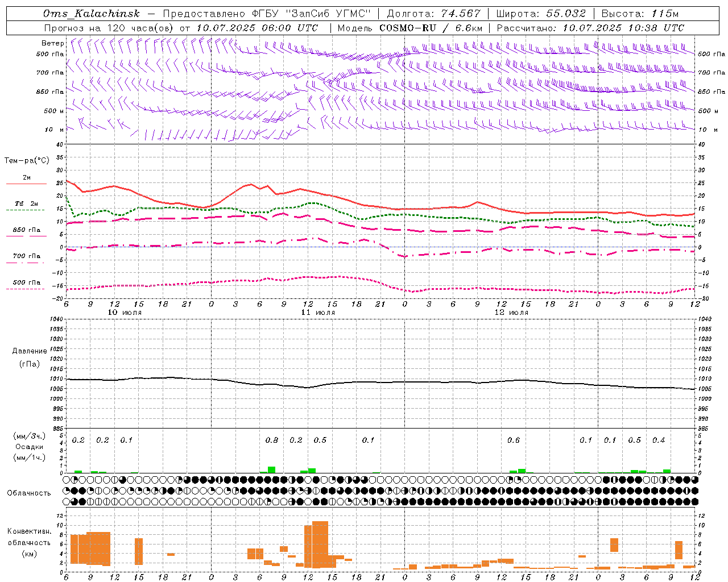Click the Модель COSMO-RU / 6.6км label
Viewport: 728px width, 582px height.
(x=410, y=28)
